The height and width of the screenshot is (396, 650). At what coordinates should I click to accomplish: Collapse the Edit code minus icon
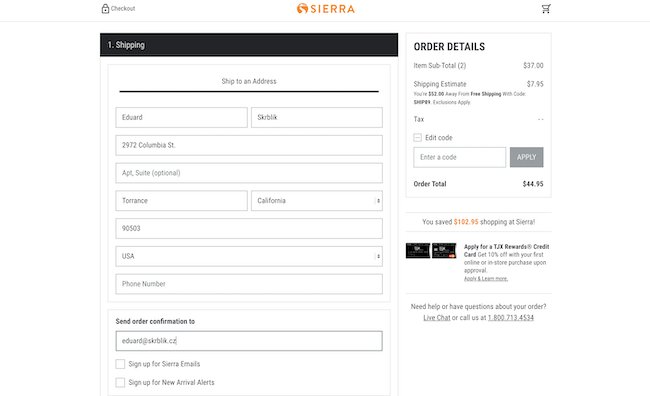(x=417, y=138)
